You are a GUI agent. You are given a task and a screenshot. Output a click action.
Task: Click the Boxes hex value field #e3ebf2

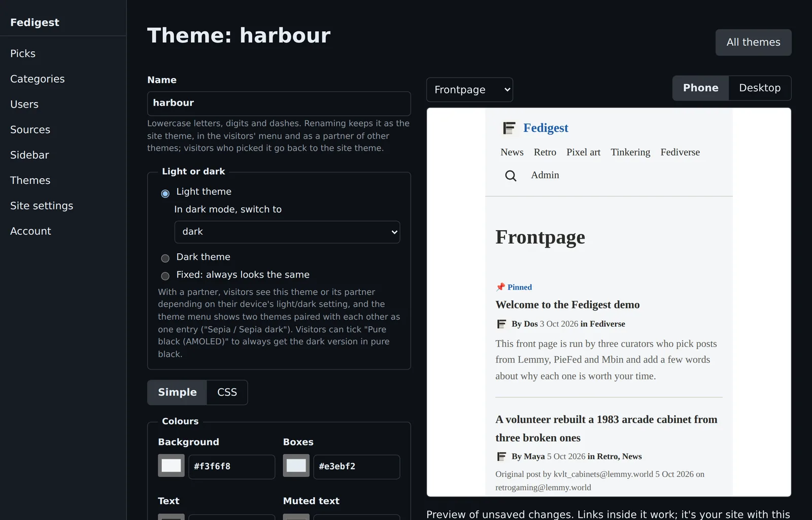(356, 467)
